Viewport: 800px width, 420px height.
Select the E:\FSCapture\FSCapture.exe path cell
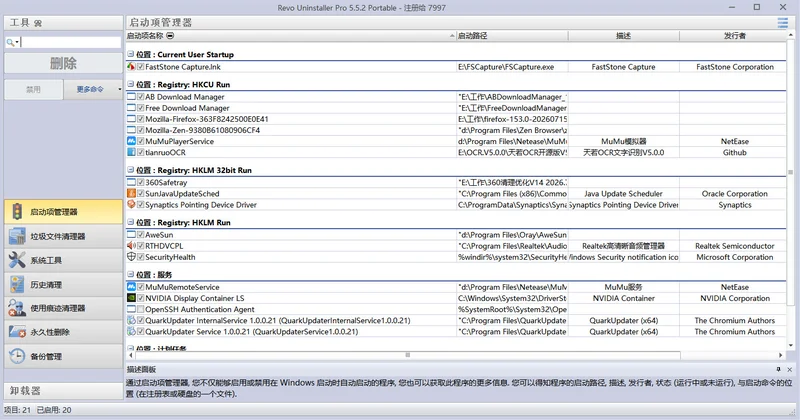click(x=512, y=67)
